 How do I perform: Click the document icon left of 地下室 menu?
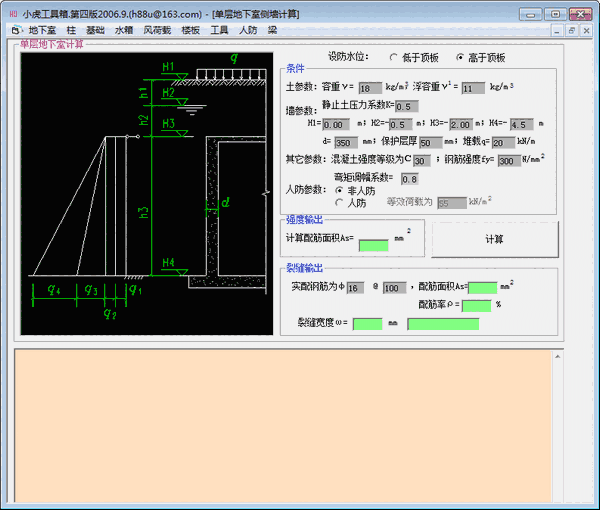(x=15, y=31)
